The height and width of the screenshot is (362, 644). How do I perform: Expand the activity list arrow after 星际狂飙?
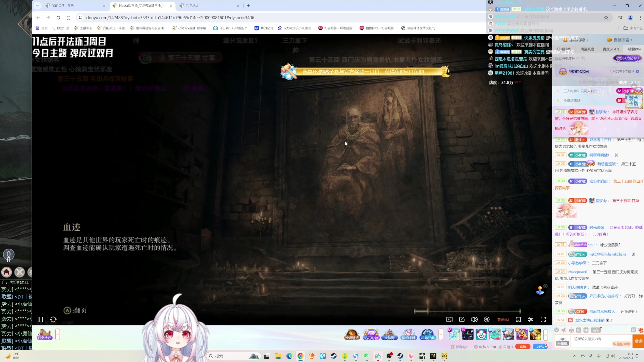tap(441, 334)
